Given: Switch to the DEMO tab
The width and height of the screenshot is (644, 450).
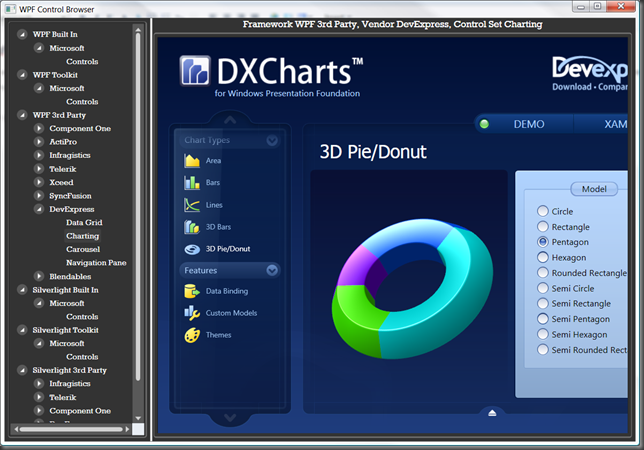Looking at the screenshot, I should click(529, 124).
